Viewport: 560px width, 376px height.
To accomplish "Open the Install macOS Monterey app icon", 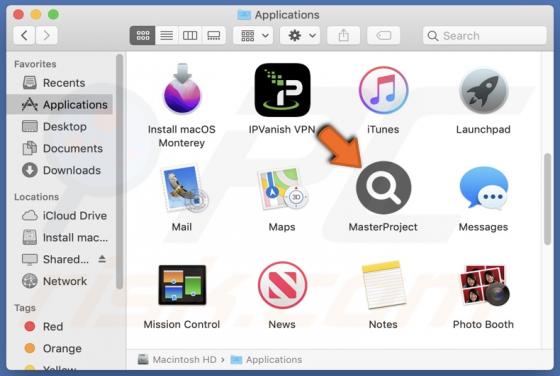I will coord(182,89).
